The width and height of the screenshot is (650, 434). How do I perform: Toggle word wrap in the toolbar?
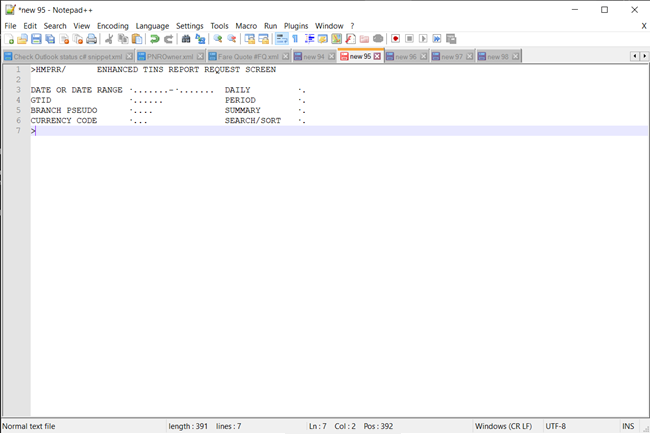281,39
